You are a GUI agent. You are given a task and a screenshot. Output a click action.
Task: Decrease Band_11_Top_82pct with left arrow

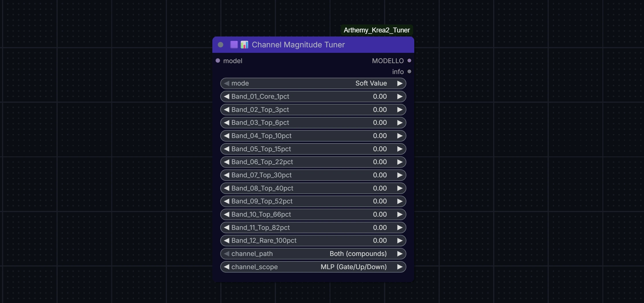coord(227,228)
